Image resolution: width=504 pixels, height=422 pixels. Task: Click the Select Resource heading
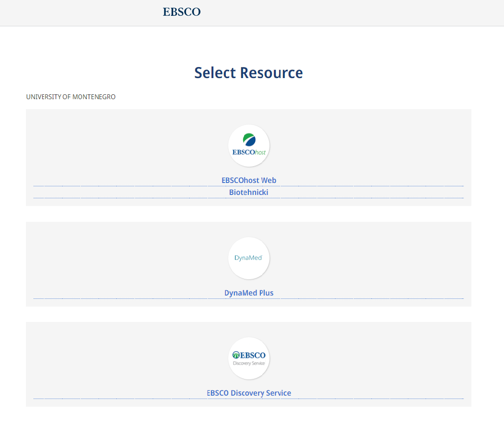[248, 73]
